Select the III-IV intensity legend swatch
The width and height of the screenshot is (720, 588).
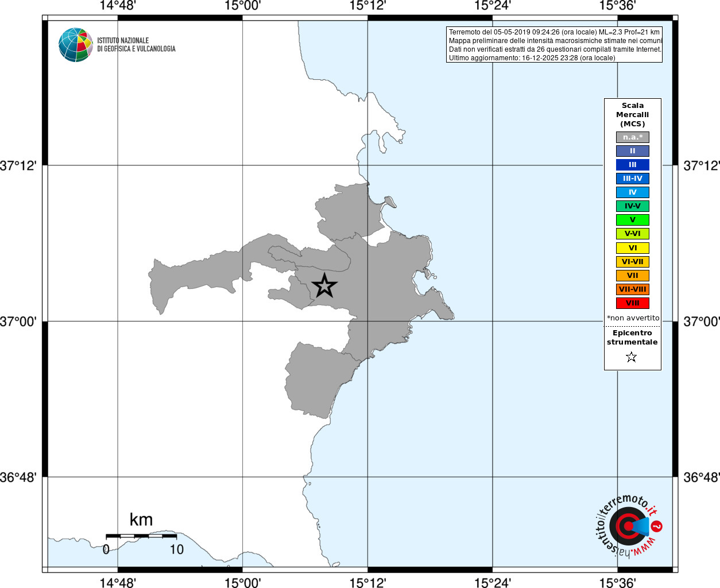click(x=633, y=179)
